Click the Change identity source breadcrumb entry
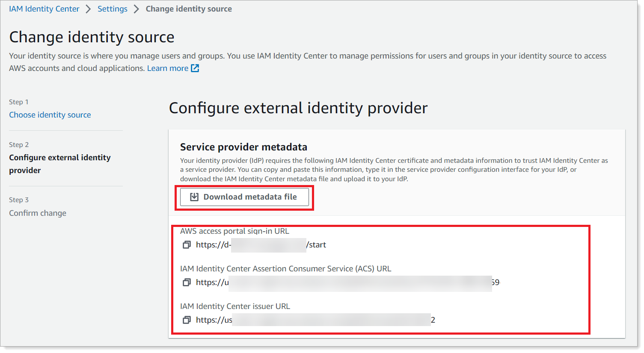Viewport: 644px width, 353px height. coord(189,9)
